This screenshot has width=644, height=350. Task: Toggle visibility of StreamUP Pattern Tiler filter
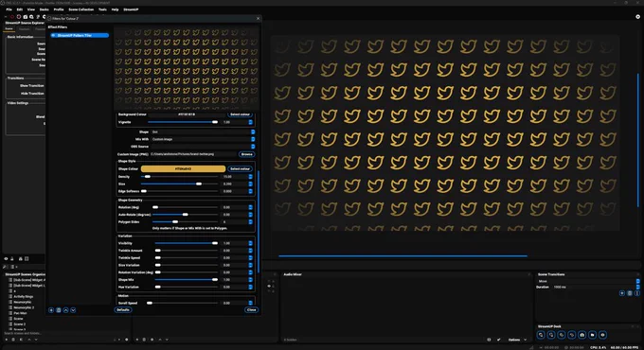pos(53,35)
